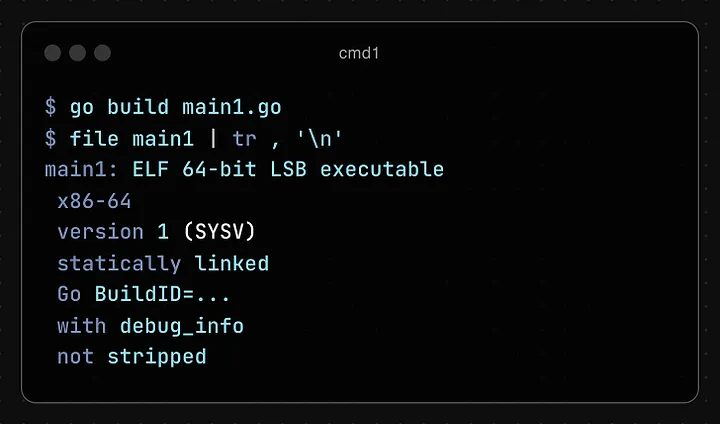Click the 'main1:' output label
720x424 pixels.
point(82,170)
